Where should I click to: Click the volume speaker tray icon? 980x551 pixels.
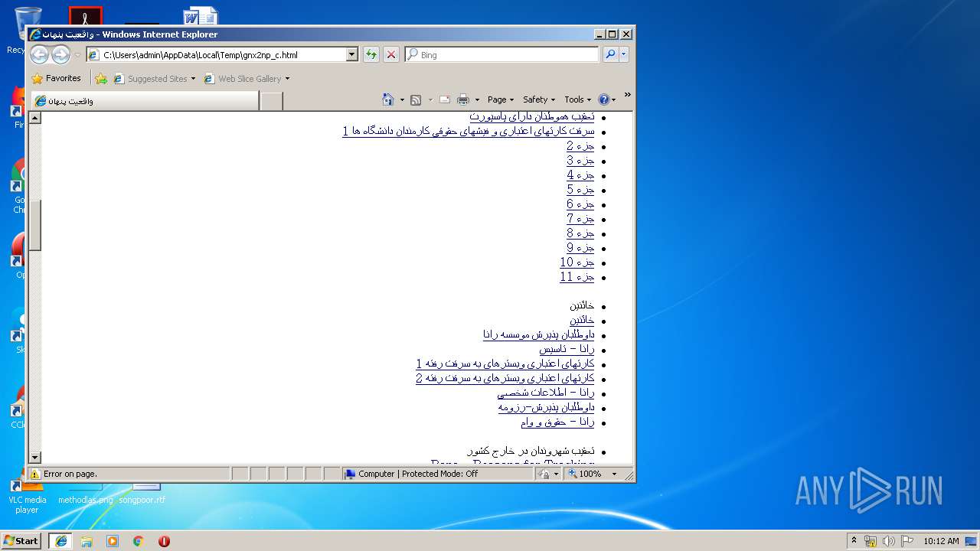coord(888,541)
